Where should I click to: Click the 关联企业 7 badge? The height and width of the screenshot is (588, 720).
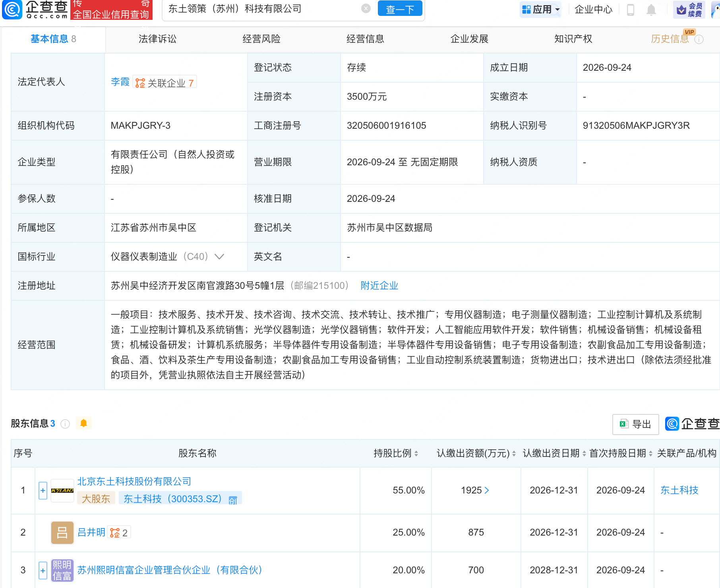click(x=165, y=83)
